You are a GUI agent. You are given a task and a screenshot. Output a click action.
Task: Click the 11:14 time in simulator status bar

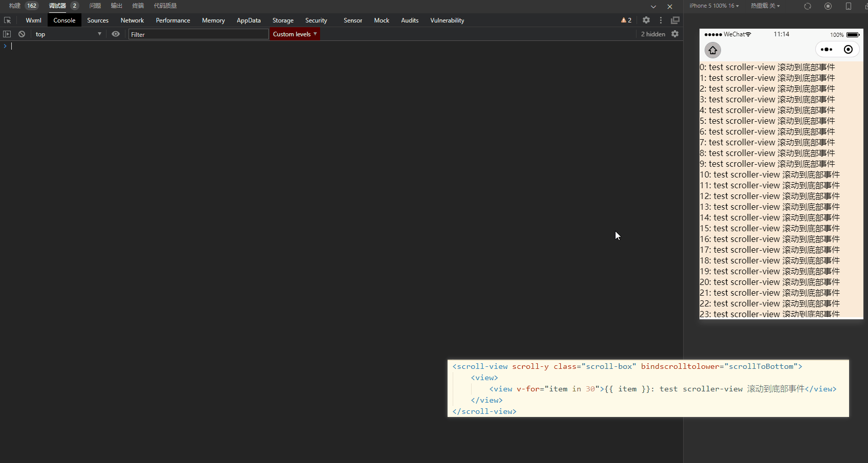pyautogui.click(x=781, y=34)
